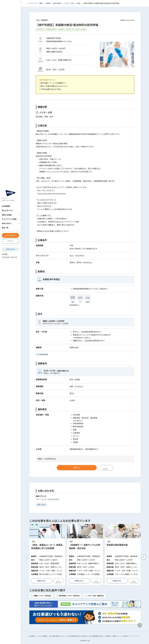
Task: Open 派遣 breadcrumb link
Action: click(78, 3)
